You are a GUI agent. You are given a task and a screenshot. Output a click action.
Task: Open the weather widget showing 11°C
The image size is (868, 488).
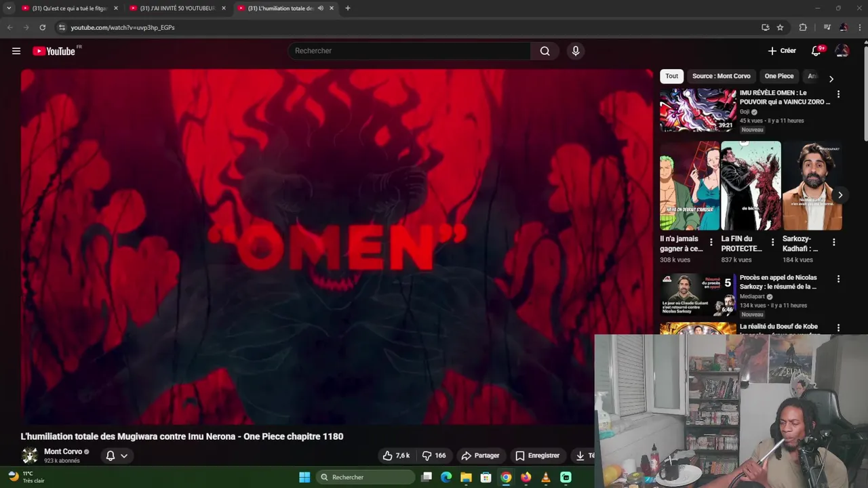[x=27, y=477]
